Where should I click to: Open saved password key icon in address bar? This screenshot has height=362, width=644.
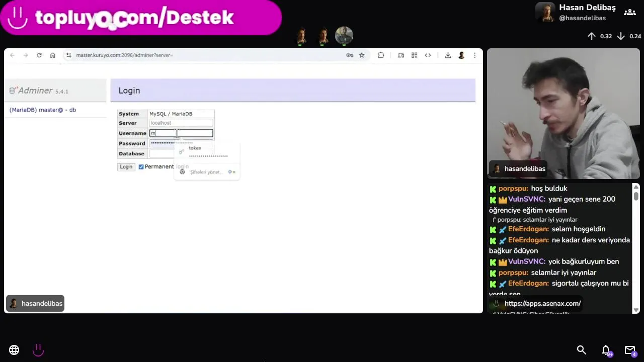click(350, 55)
